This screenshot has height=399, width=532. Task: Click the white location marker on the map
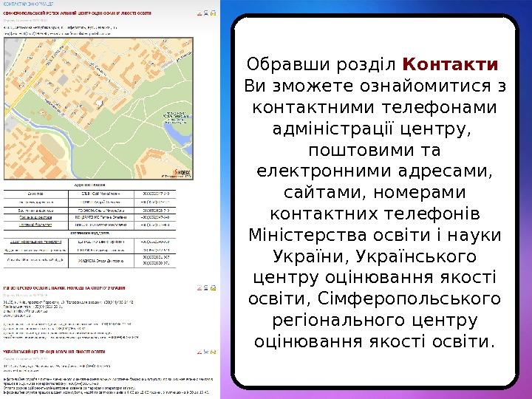tap(99, 103)
